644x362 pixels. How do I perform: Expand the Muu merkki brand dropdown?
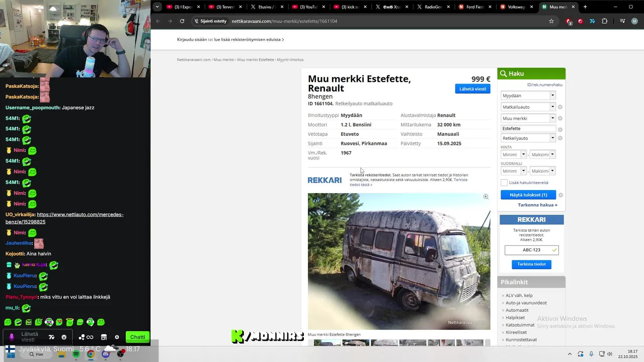pos(528,119)
